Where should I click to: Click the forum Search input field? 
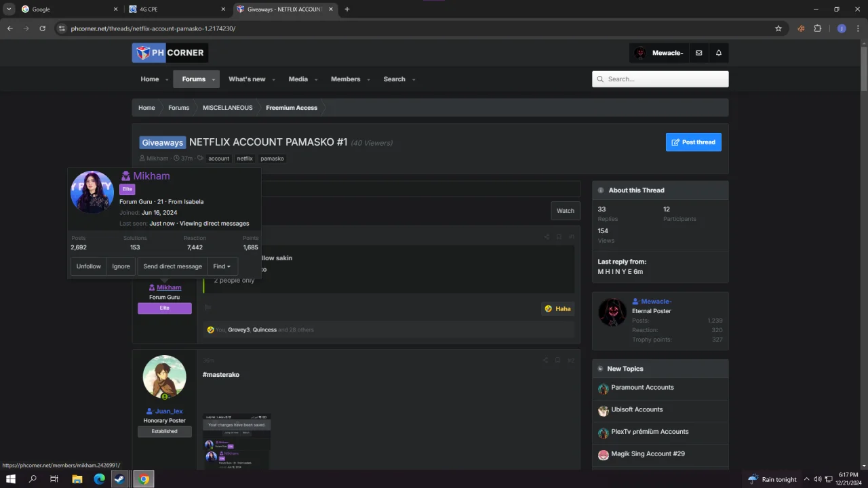pos(660,79)
